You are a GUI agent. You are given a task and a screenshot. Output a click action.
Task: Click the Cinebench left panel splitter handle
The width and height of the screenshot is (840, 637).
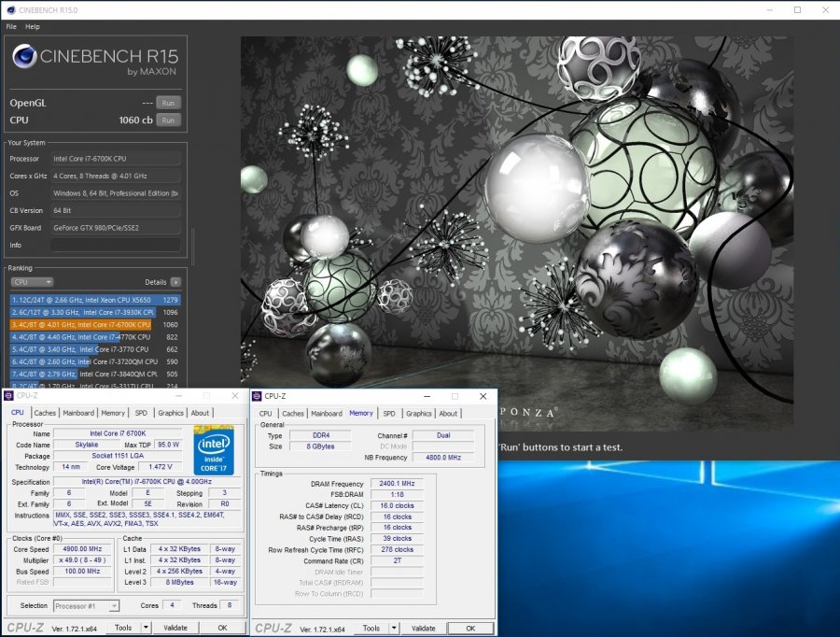pos(193,247)
